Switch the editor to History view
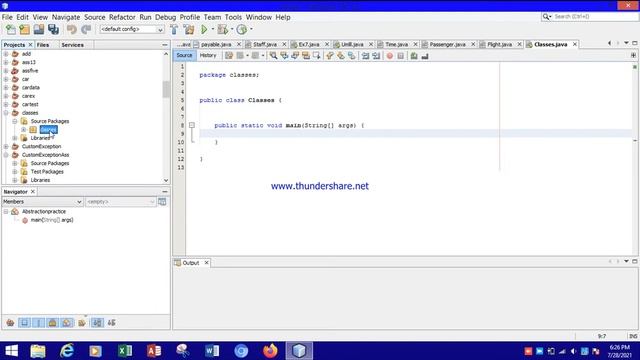The width and height of the screenshot is (640, 360). [208, 56]
